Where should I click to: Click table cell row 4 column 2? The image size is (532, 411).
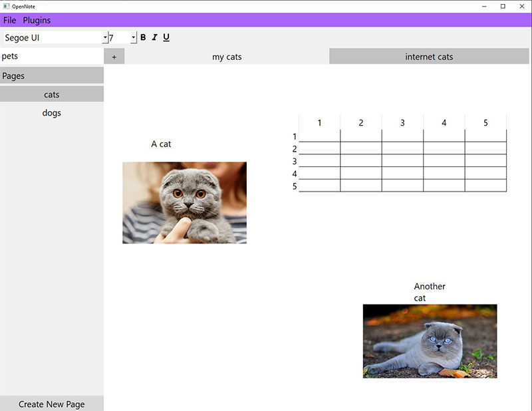click(361, 173)
